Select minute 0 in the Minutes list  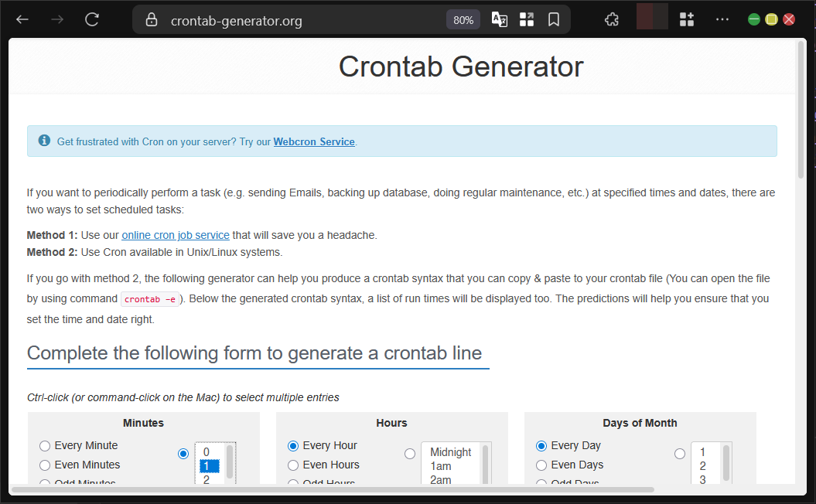coord(207,452)
